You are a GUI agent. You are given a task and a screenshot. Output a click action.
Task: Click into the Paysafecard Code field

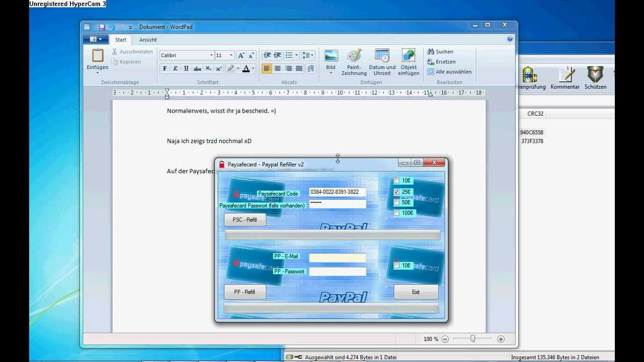[338, 192]
